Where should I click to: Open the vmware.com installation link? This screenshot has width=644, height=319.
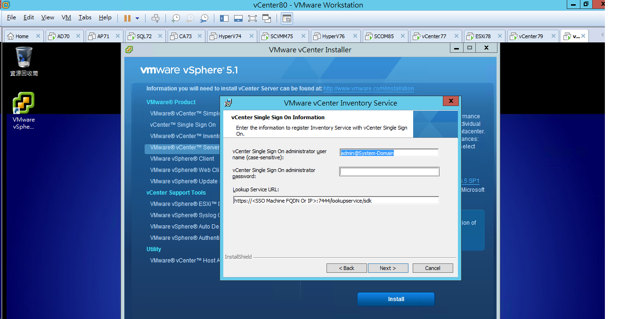point(368,89)
